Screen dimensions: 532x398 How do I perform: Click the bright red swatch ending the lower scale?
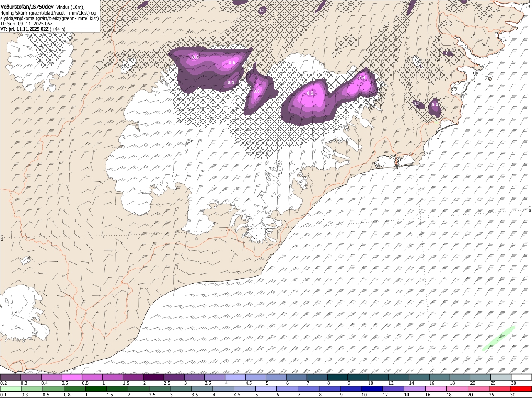[x=521, y=389]
